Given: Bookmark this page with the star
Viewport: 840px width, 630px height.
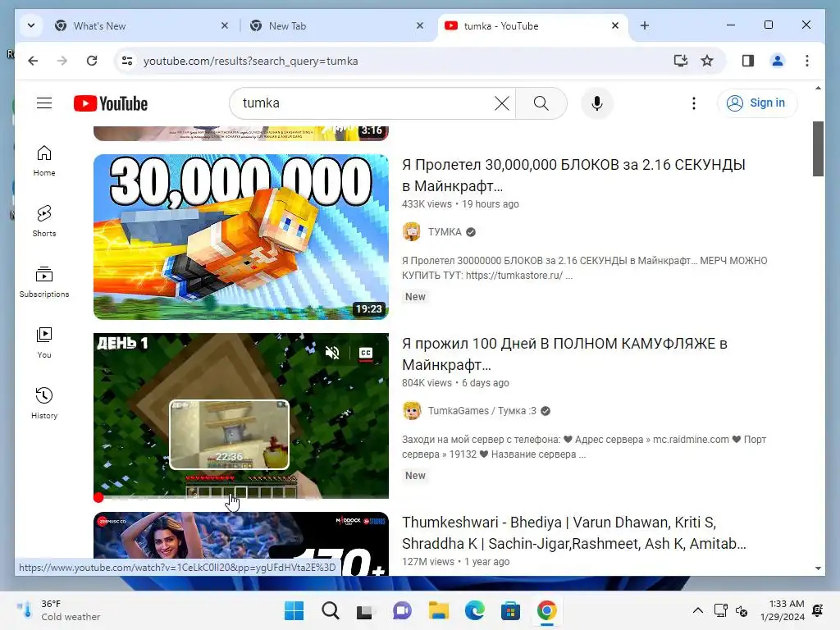Looking at the screenshot, I should tap(707, 61).
